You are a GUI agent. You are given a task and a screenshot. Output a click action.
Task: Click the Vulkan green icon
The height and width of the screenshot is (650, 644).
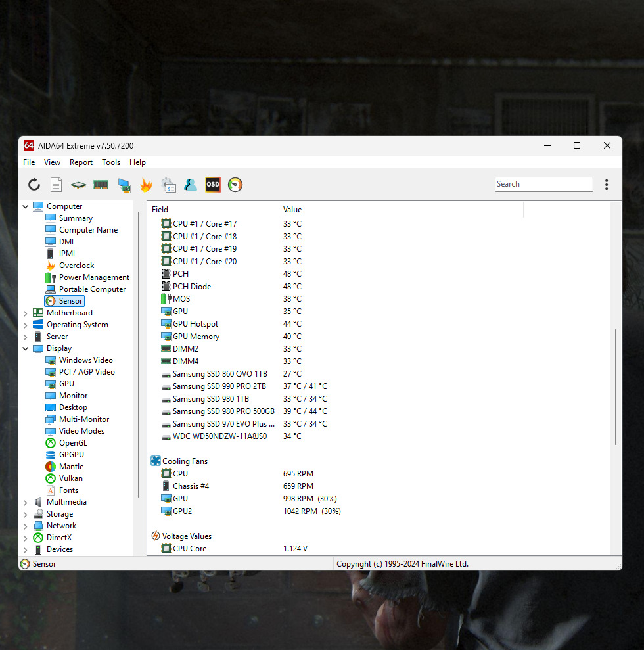(x=51, y=478)
